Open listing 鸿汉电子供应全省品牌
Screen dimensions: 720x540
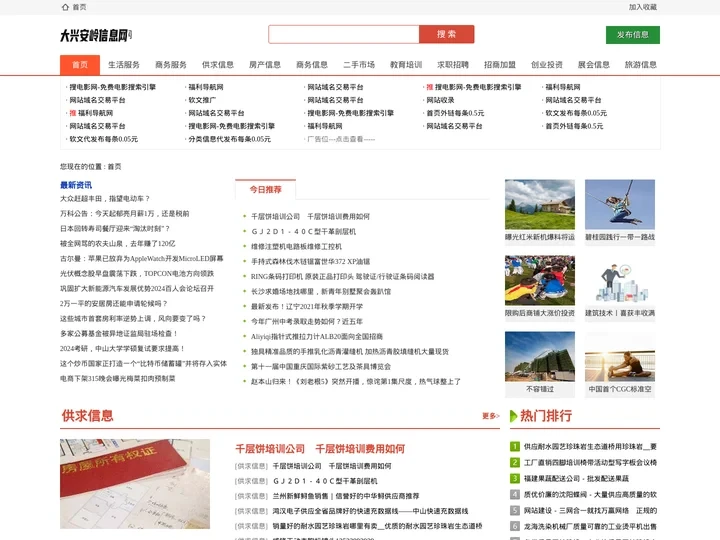pyautogui.click(x=370, y=511)
